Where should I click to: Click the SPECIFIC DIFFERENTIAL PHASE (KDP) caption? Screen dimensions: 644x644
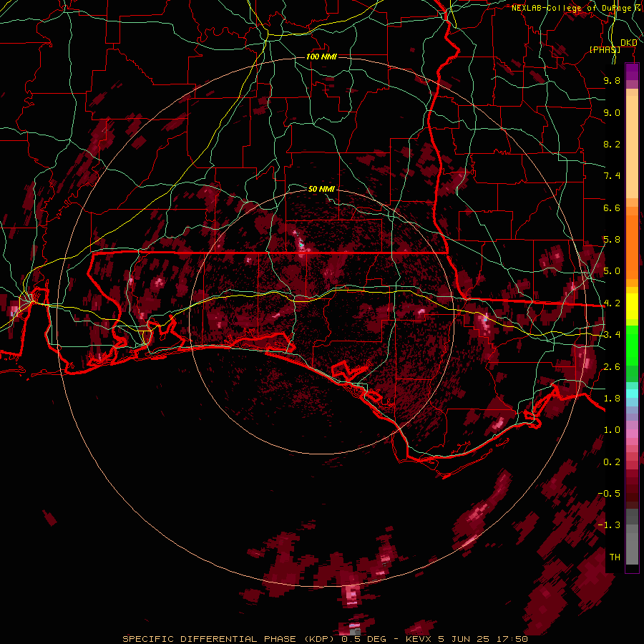click(x=228, y=639)
